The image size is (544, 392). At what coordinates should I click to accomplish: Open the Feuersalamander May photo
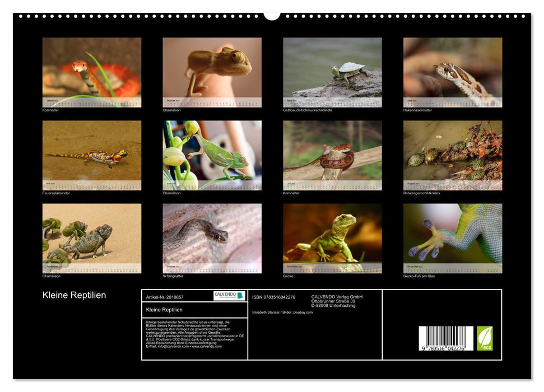(92, 154)
